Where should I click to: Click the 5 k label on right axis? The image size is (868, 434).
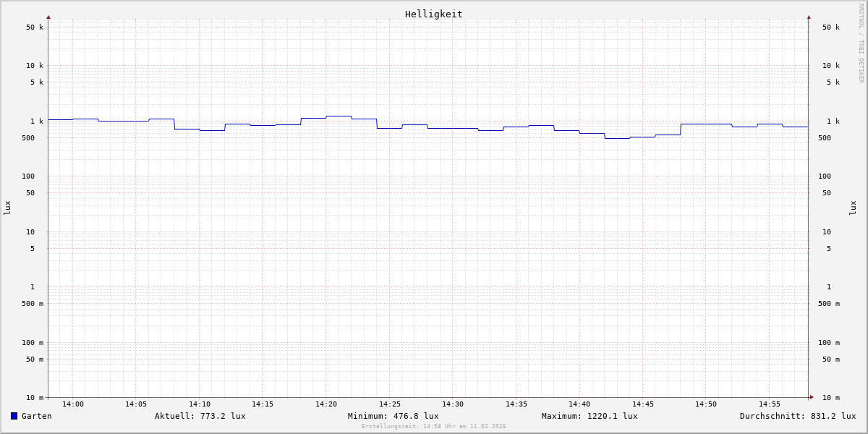click(833, 82)
